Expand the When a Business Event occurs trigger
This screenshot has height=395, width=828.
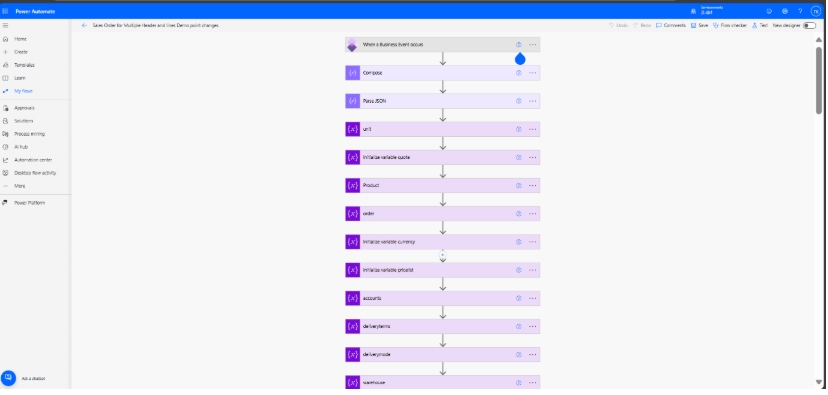[x=443, y=45]
